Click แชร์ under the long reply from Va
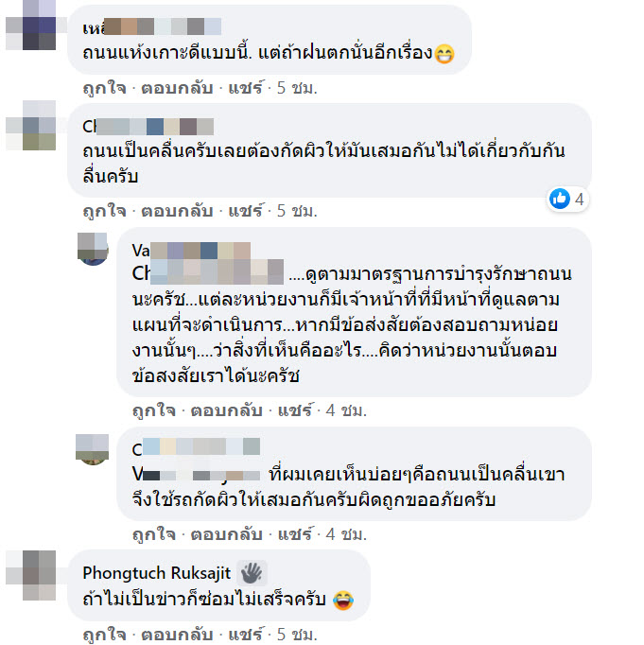 (295, 410)
